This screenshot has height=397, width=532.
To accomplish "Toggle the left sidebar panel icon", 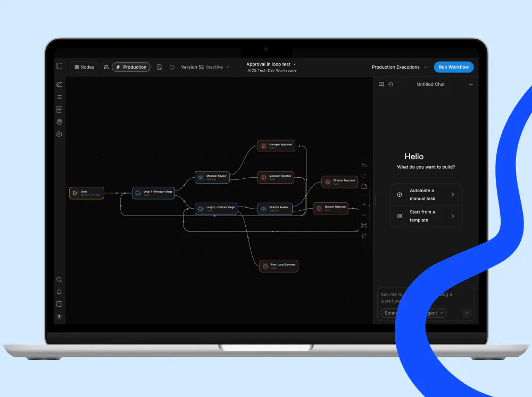I will pyautogui.click(x=59, y=66).
